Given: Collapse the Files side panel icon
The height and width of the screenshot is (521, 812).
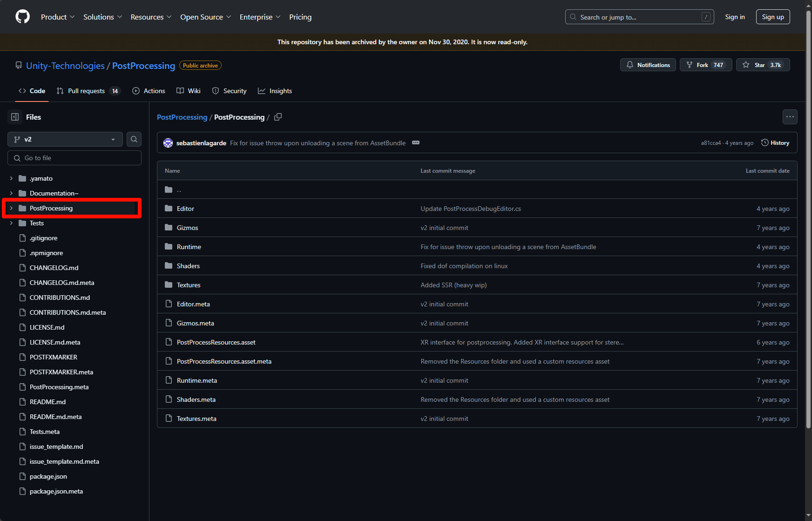Looking at the screenshot, I should click(x=15, y=117).
